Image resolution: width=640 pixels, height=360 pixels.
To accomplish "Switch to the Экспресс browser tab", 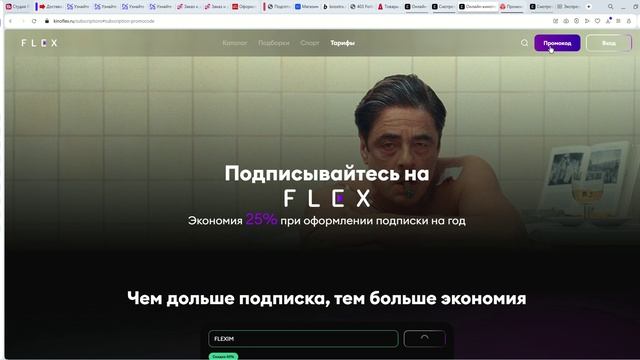I will 568,7.
